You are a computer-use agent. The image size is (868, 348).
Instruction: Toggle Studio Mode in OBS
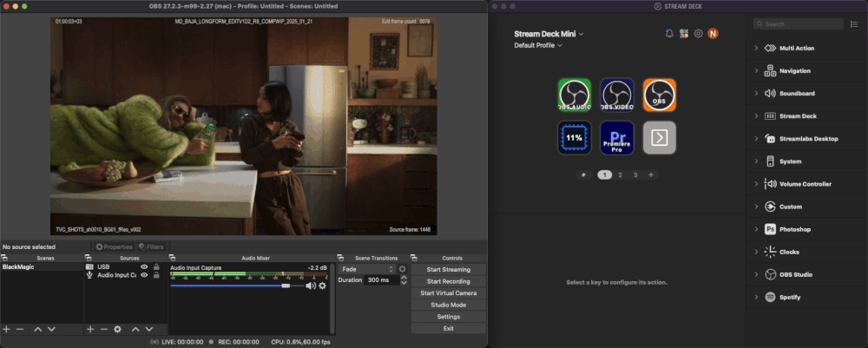[x=449, y=305]
